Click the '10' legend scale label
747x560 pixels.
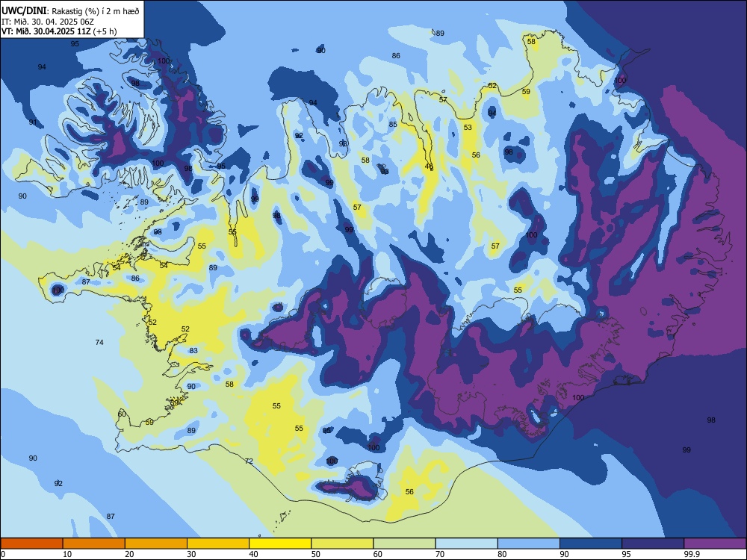tap(67, 554)
